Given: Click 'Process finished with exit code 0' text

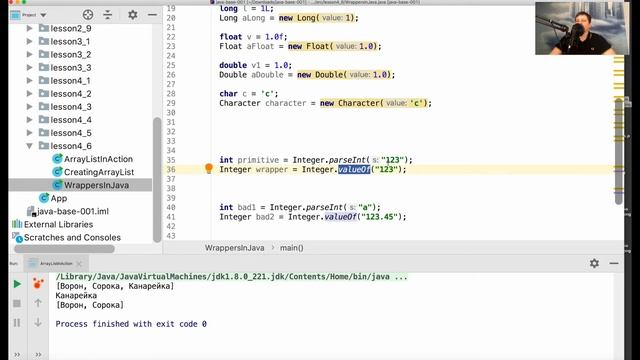Looking at the screenshot, I should click(131, 324).
